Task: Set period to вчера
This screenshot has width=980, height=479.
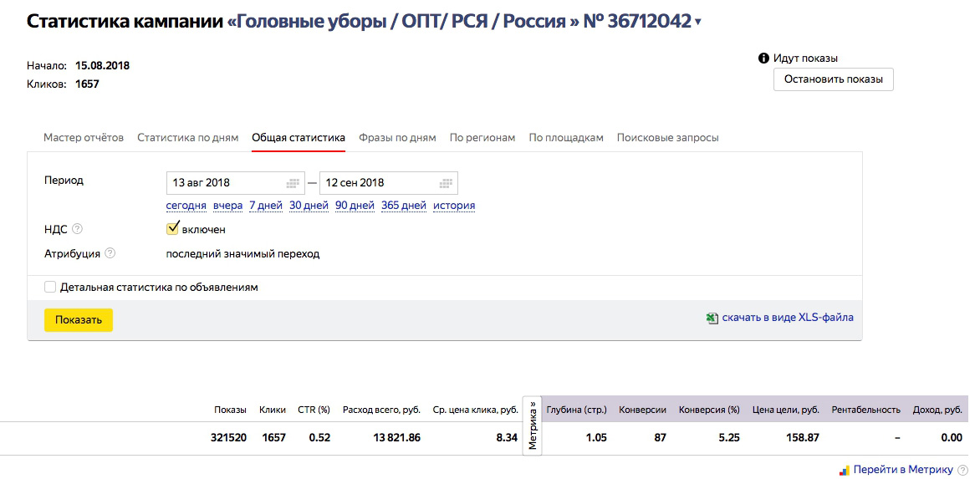Action: (227, 206)
